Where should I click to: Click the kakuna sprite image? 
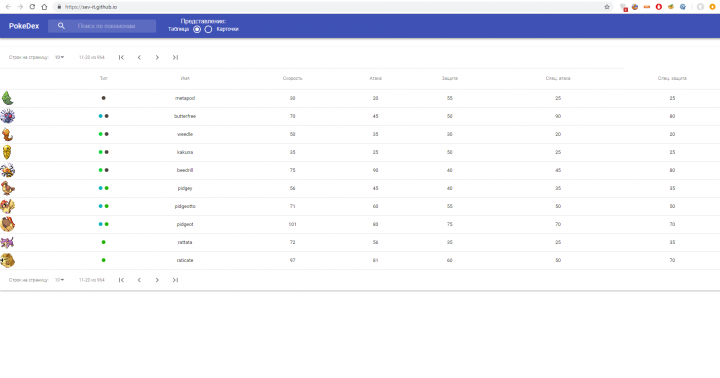click(7, 152)
